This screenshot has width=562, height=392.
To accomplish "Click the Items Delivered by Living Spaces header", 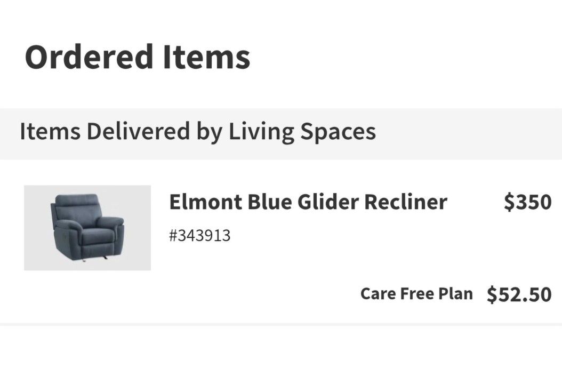I will click(x=197, y=132).
